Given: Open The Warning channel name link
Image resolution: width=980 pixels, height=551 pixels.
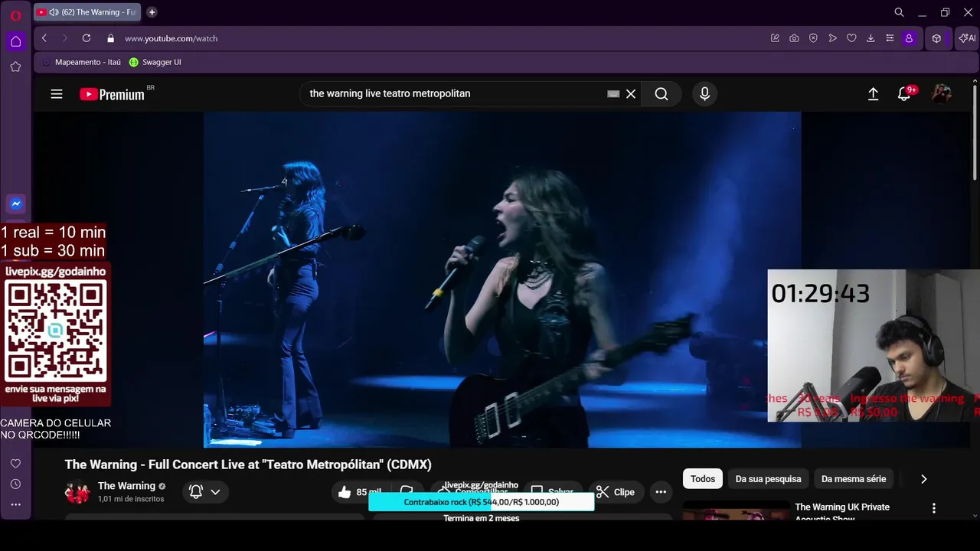Looking at the screenshot, I should click(126, 486).
